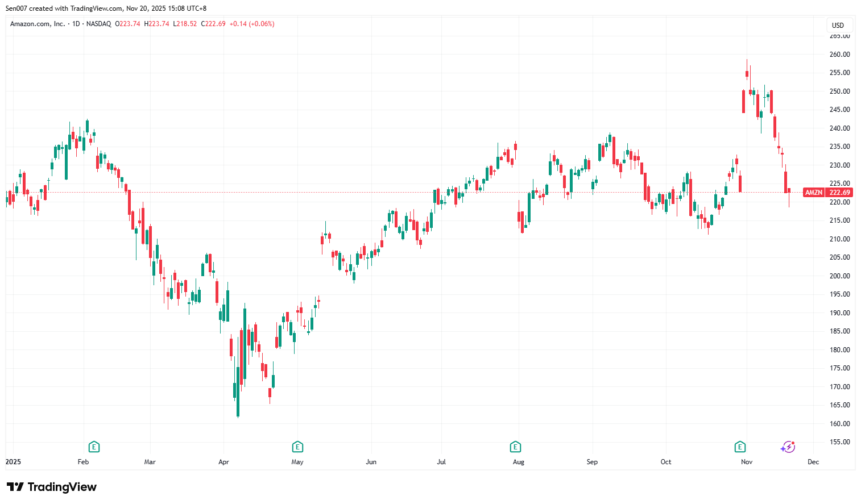Click the NASDAQ exchange label
The height and width of the screenshot is (504, 861).
pos(99,24)
